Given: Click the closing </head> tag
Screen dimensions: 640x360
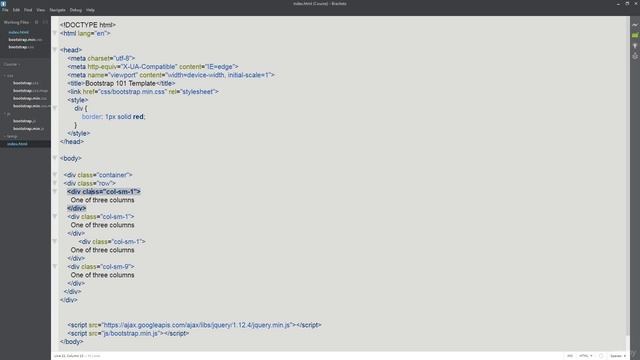Looking at the screenshot, I should click(72, 142).
